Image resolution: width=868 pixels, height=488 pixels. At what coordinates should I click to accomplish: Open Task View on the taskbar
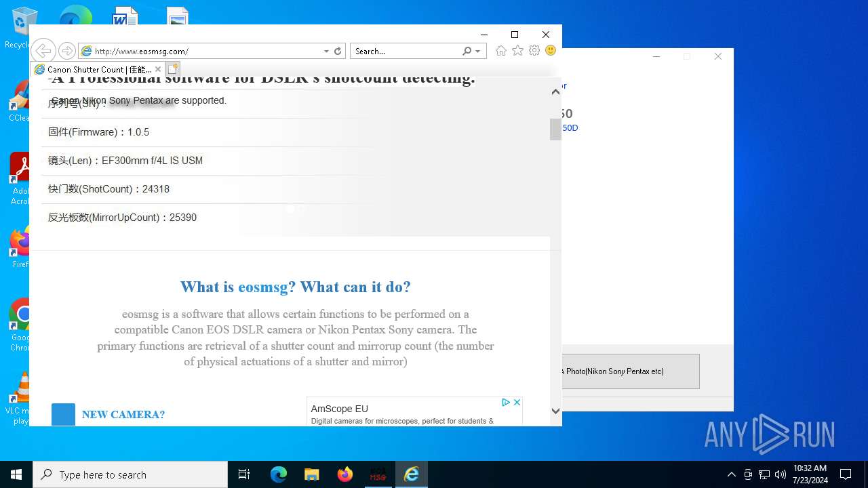(x=244, y=474)
